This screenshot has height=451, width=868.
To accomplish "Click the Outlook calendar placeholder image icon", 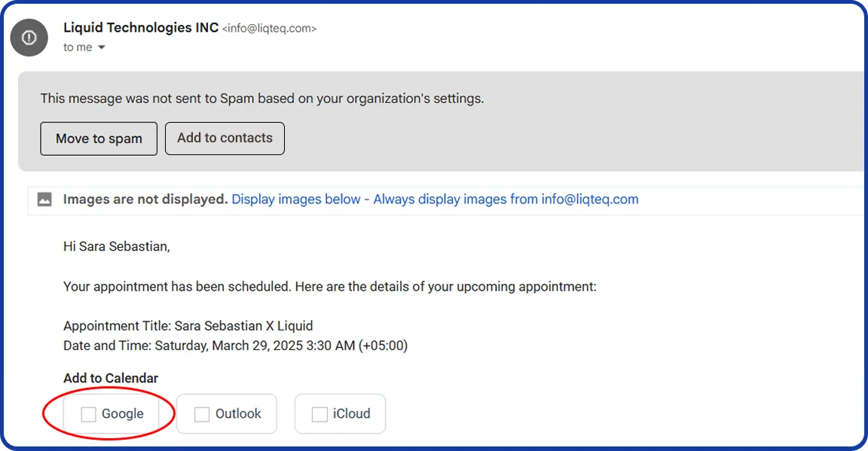I will (x=202, y=414).
